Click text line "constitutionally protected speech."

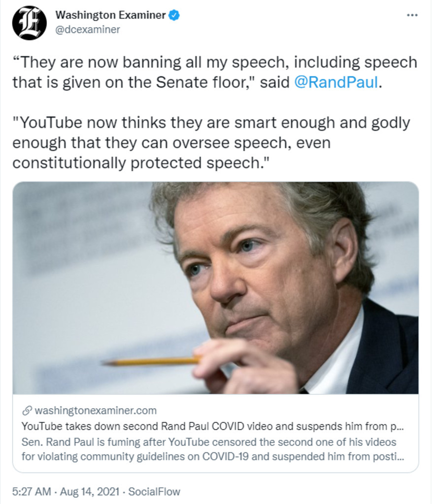[x=140, y=163]
